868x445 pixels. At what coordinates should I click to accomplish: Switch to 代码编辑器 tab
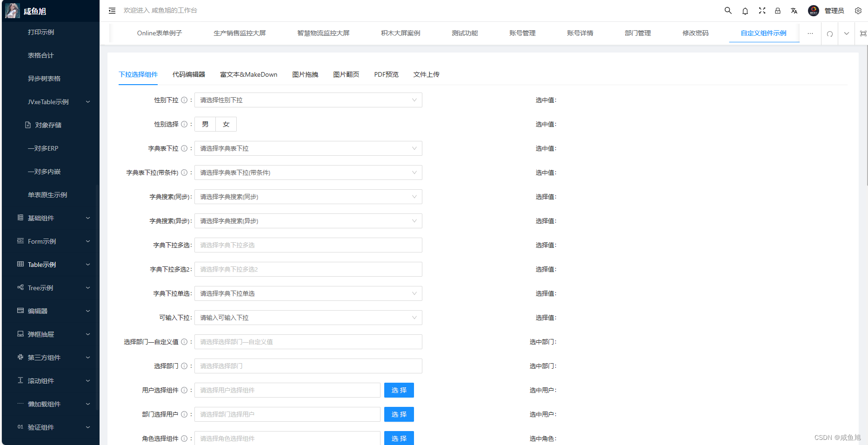tap(189, 74)
